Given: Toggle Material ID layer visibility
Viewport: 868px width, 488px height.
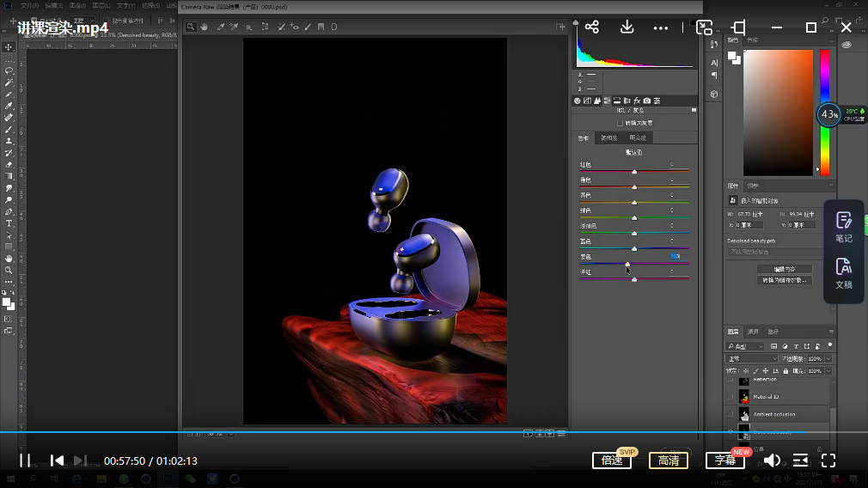Looking at the screenshot, I should pos(730,397).
